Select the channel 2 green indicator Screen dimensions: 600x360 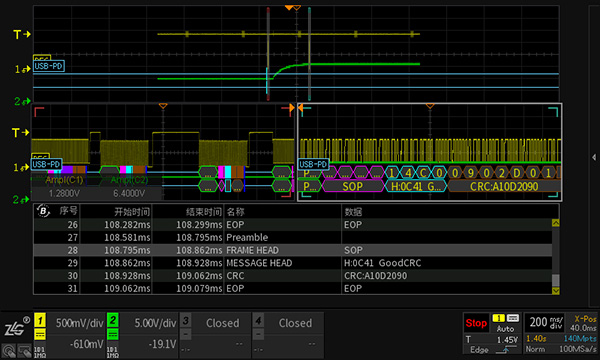tap(112, 320)
